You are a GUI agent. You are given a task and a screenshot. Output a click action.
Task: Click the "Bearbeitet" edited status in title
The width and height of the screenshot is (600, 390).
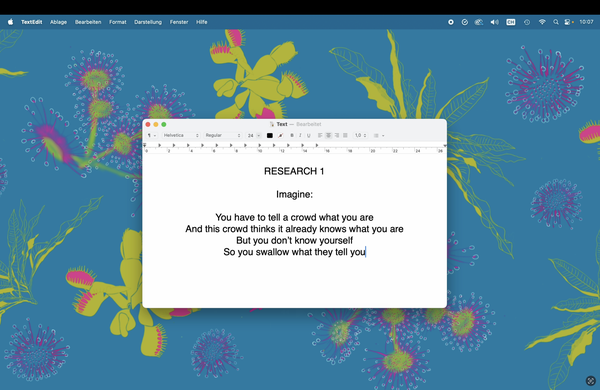point(308,124)
